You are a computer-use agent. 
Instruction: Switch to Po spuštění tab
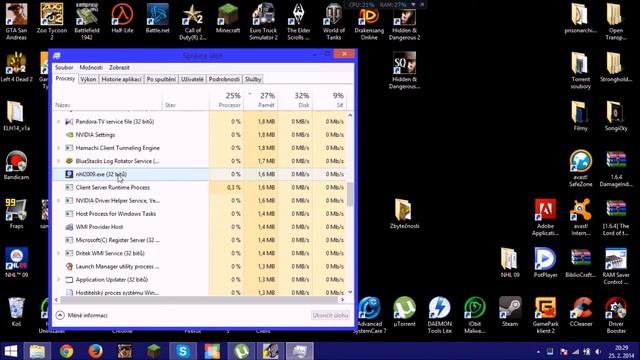tap(161, 79)
